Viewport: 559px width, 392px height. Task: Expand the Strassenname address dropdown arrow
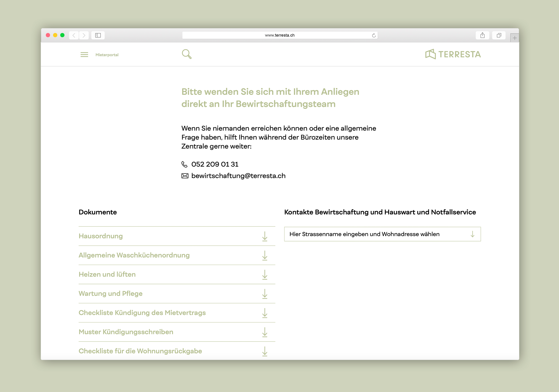tap(472, 234)
